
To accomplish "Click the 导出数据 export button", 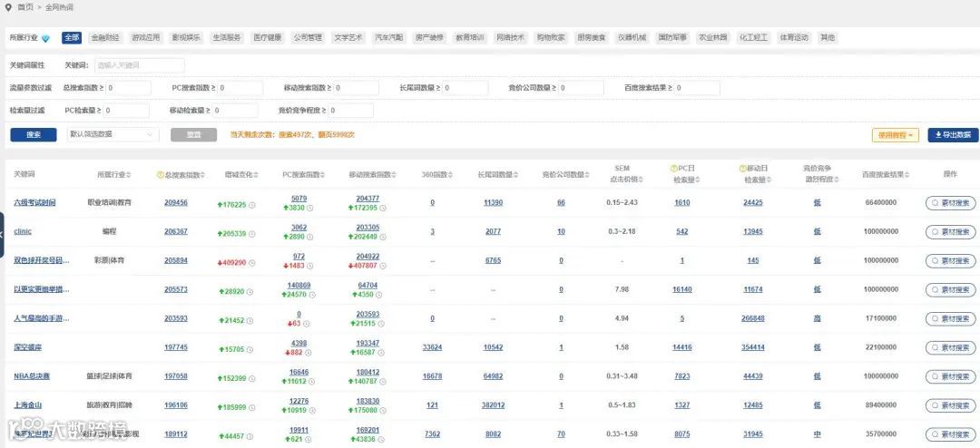I will (x=953, y=135).
